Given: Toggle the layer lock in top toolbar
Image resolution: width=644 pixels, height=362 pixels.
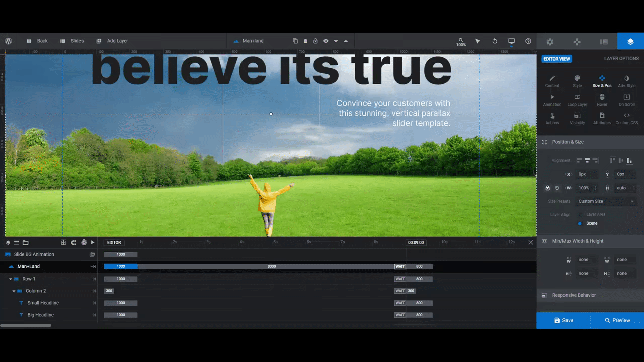Looking at the screenshot, I should pos(315,41).
